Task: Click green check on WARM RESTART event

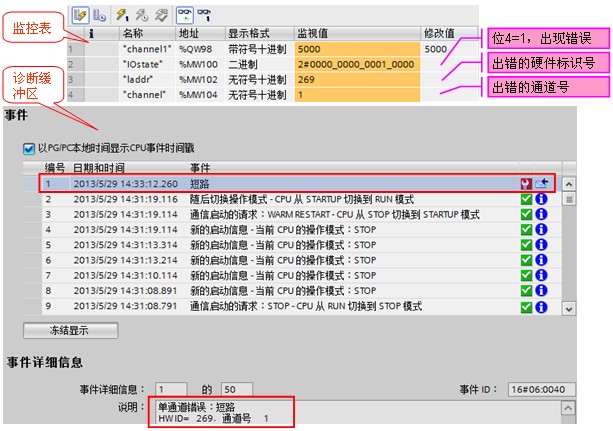Action: 526,214
